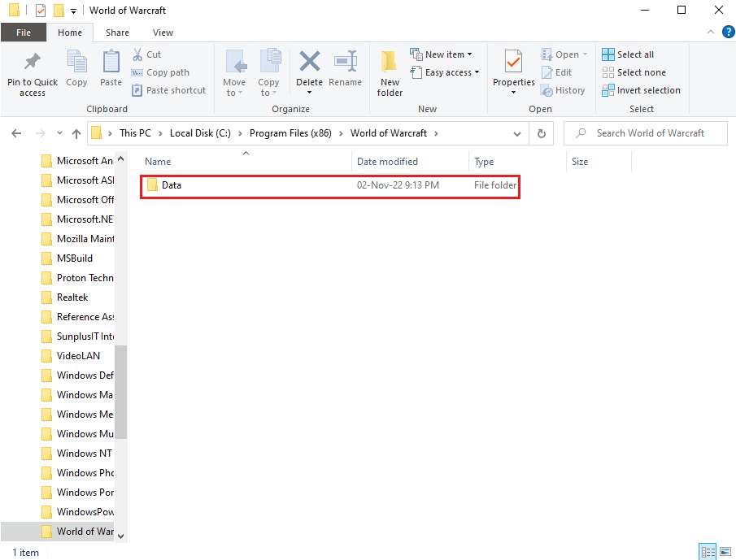Choose Cut in the Clipboard group

(147, 54)
